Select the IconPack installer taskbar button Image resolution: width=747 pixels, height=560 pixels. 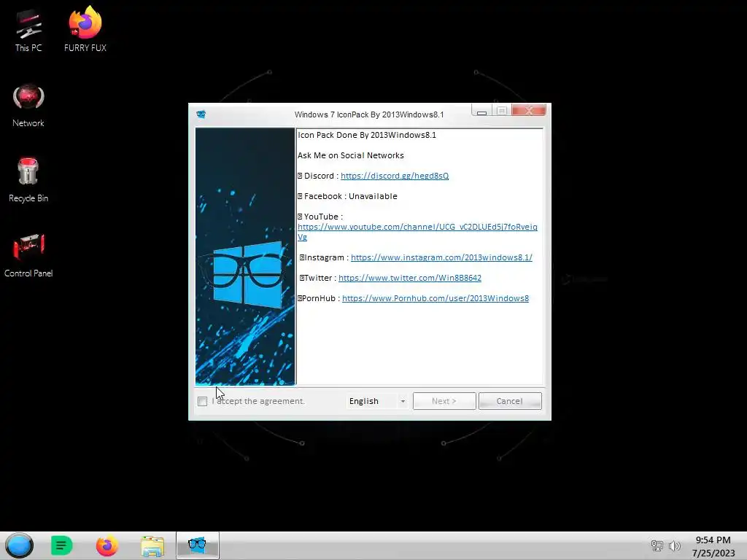click(197, 545)
